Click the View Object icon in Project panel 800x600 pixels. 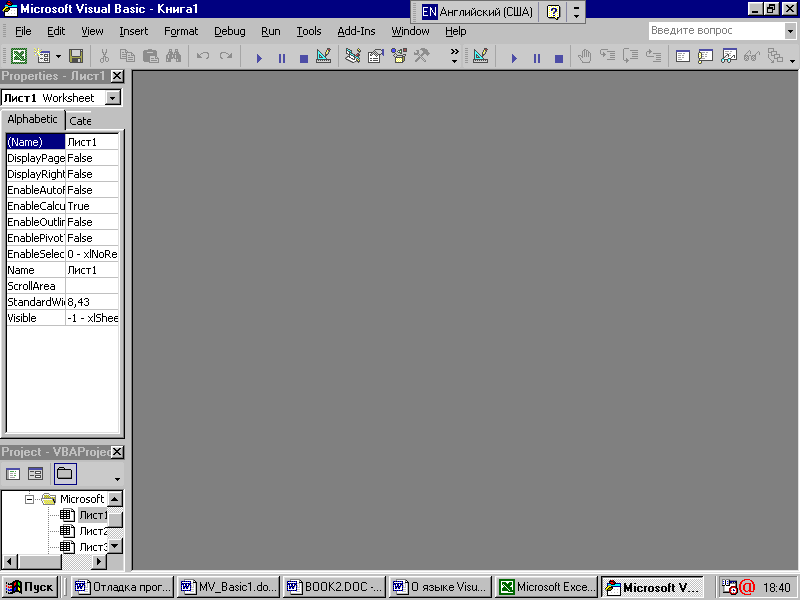(35, 474)
